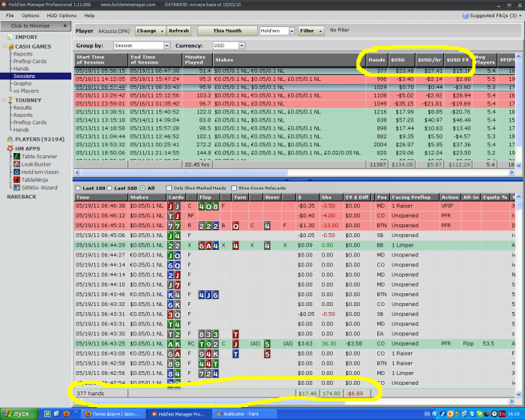Sort hands by EV $ Diff header
This screenshot has height=420, width=525.
pyautogui.click(x=358, y=197)
